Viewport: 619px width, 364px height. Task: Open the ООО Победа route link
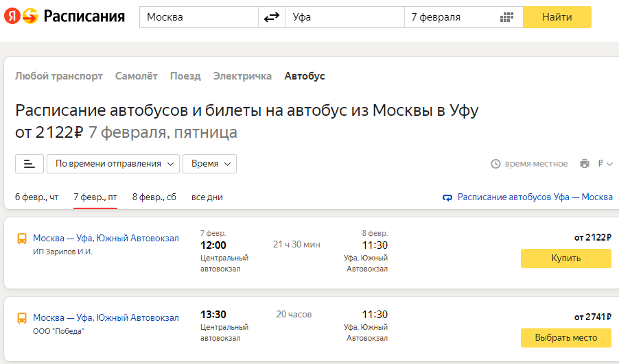point(106,317)
